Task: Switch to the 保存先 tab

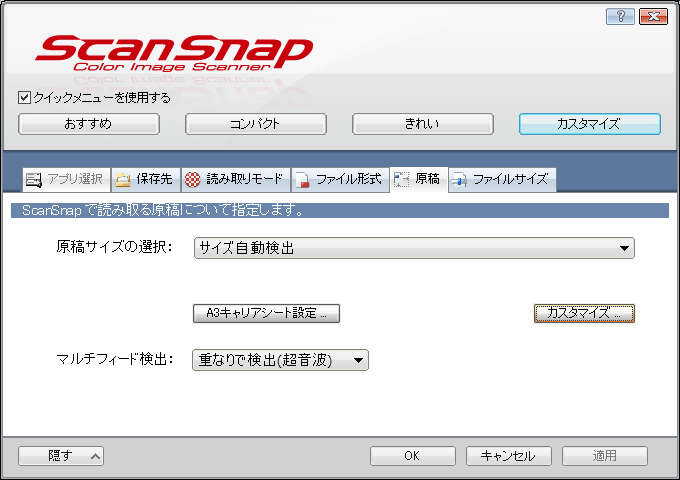Action: point(146,180)
